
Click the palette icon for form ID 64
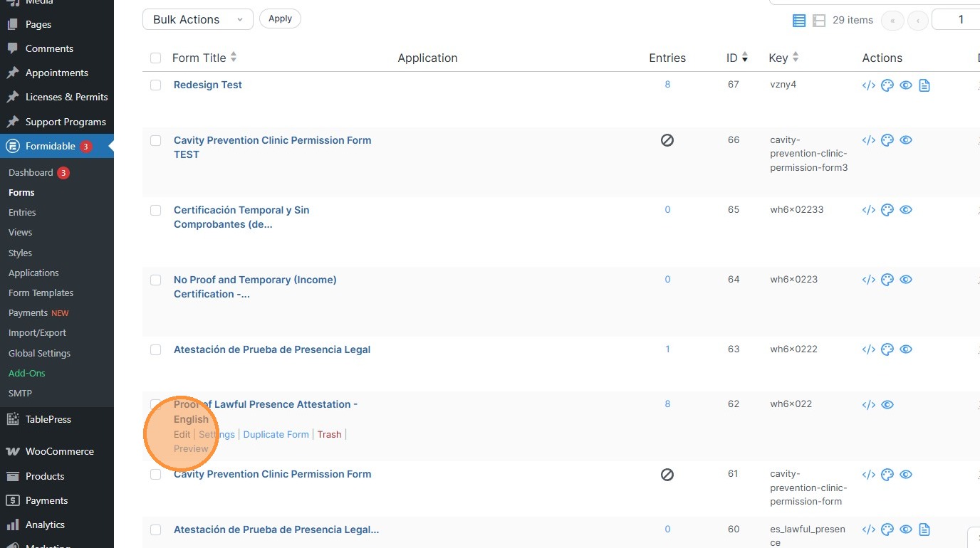click(x=887, y=280)
